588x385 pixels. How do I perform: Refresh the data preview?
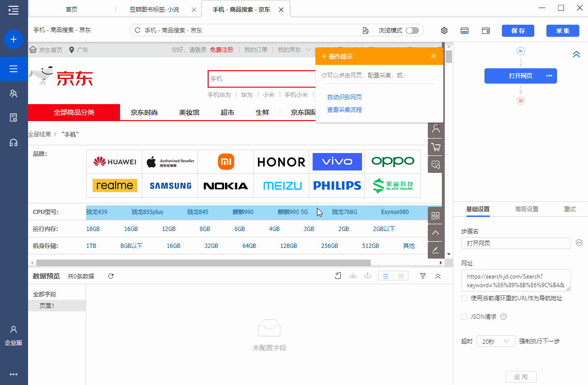click(x=111, y=276)
